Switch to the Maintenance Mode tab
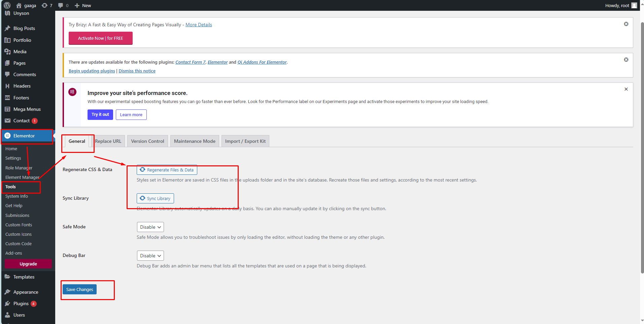This screenshot has width=644, height=324. click(195, 141)
